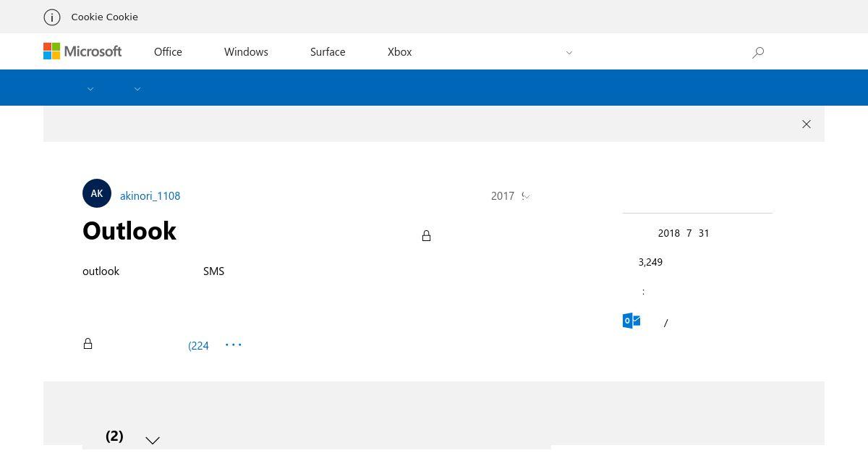Click the Cookie Cookie notice text
Viewport: 868px width, 456px height.
tap(104, 17)
